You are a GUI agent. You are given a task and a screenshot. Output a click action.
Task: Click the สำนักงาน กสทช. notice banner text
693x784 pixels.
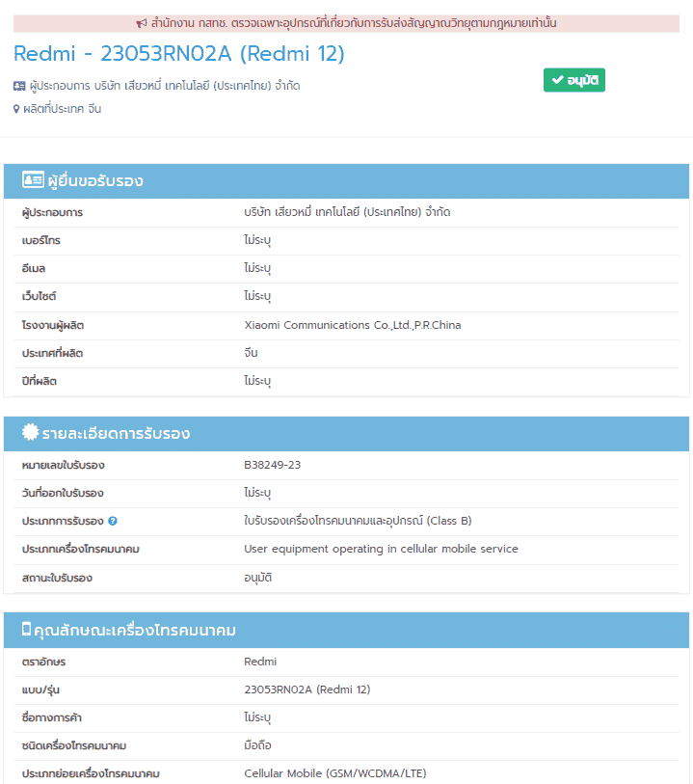click(354, 23)
